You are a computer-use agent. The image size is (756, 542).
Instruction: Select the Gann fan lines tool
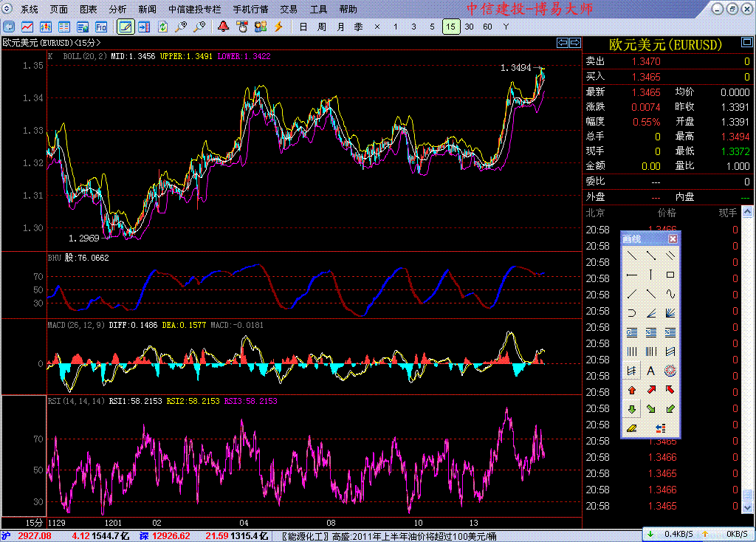(x=670, y=313)
